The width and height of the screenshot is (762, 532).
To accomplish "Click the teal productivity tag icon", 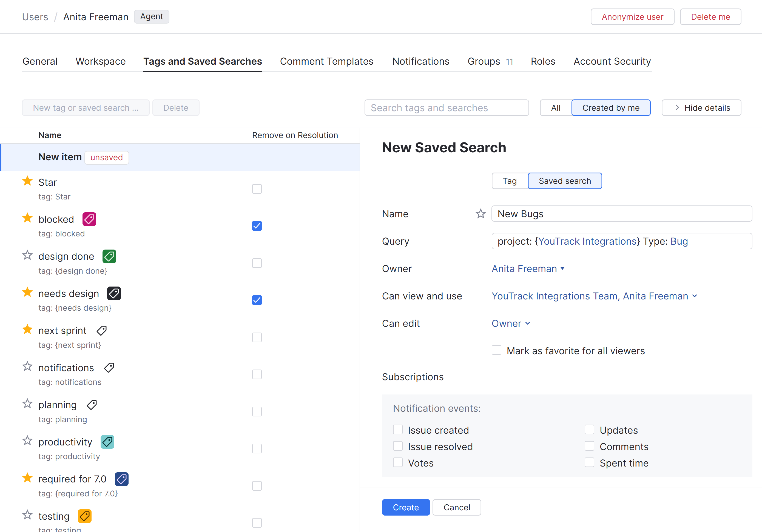I will point(107,442).
